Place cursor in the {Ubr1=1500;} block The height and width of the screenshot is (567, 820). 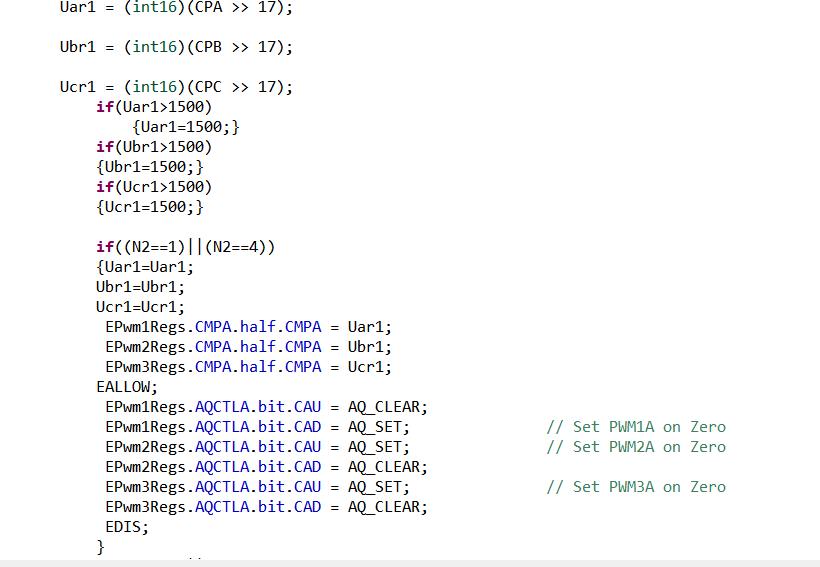[x=150, y=167]
